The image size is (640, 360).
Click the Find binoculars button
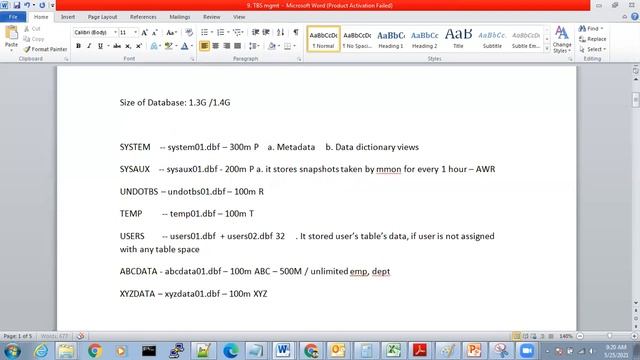pyautogui.click(x=590, y=28)
